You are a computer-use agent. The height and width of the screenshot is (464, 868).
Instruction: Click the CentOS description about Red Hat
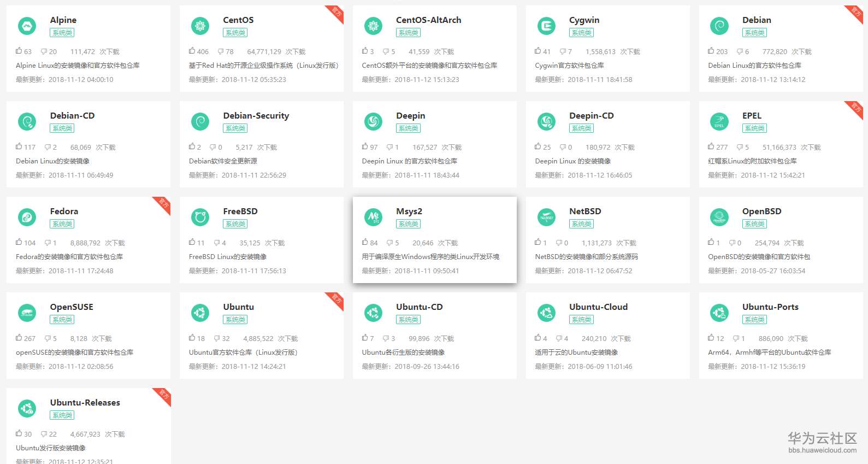(x=263, y=66)
